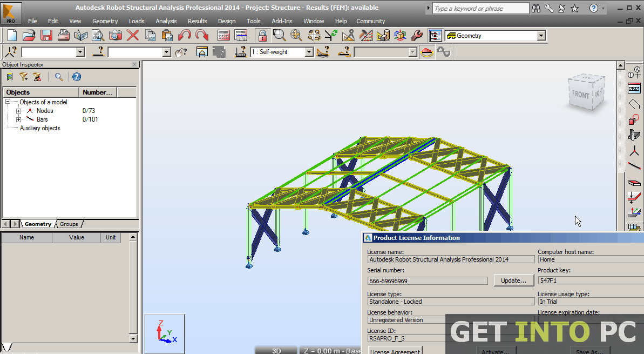Viewport: 644px width, 354px height.
Task: Click the New project icon
Action: [12, 36]
